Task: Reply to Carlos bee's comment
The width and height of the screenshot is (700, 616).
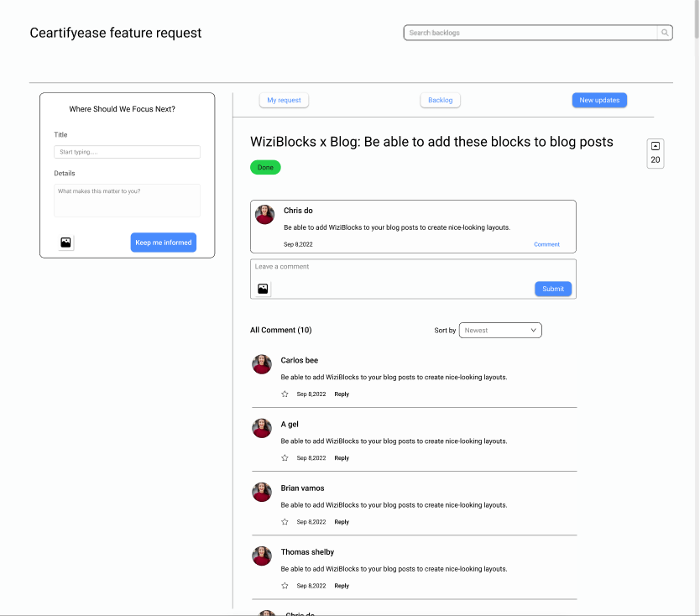Action: point(342,394)
